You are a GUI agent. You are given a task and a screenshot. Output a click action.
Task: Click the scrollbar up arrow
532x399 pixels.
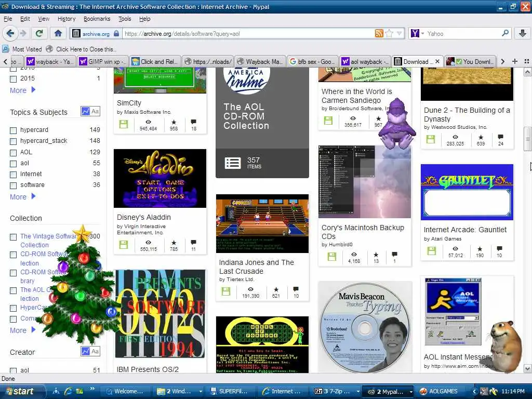[527, 72]
